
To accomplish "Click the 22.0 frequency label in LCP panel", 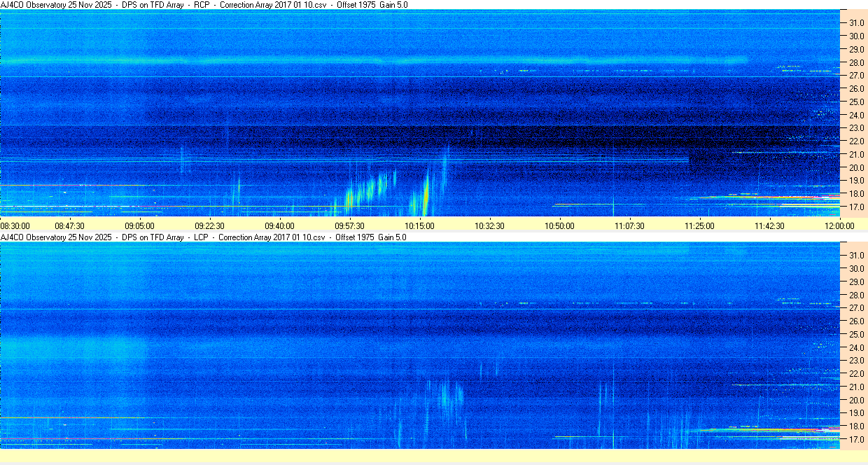I will click(856, 374).
